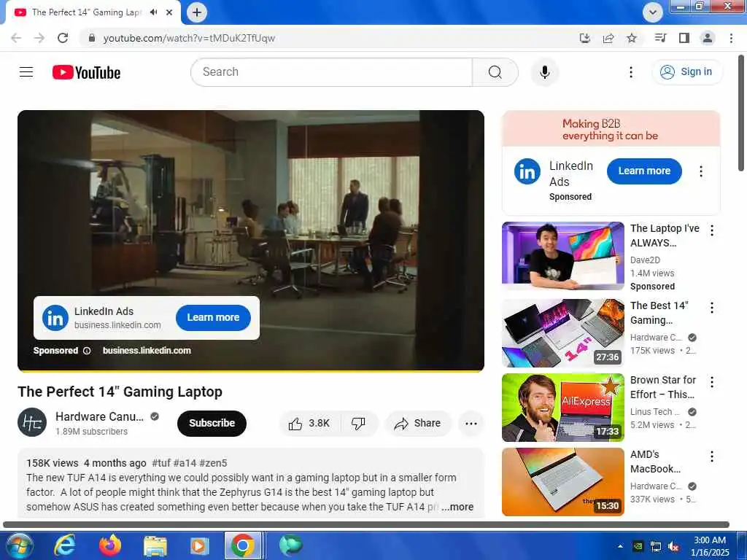The image size is (747, 560).
Task: Click the Sign in button
Action: (x=686, y=72)
